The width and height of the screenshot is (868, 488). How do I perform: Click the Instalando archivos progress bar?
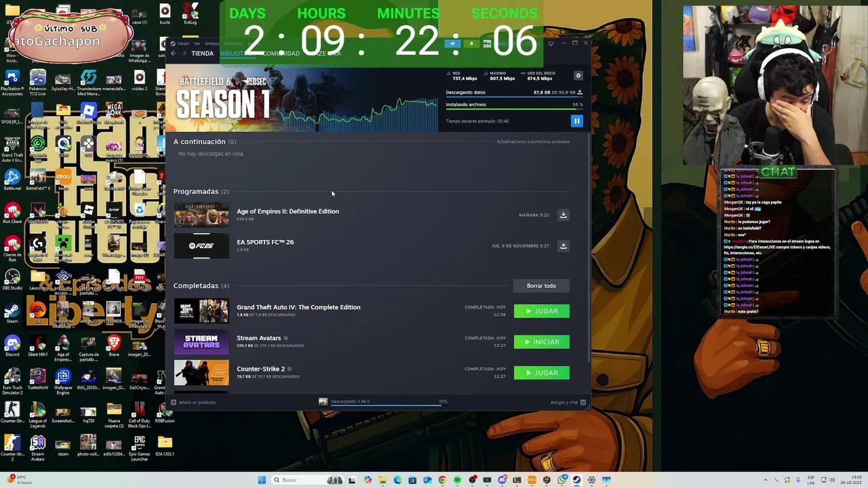(514, 110)
